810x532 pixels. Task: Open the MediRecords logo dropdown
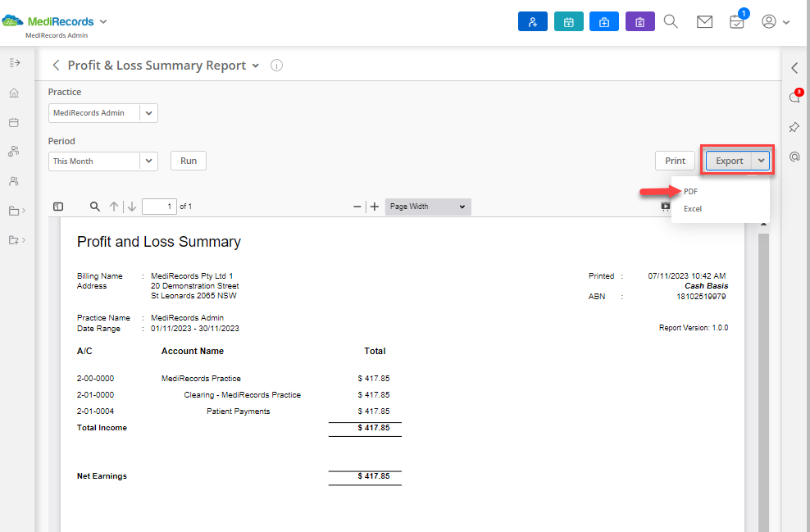pos(103,21)
